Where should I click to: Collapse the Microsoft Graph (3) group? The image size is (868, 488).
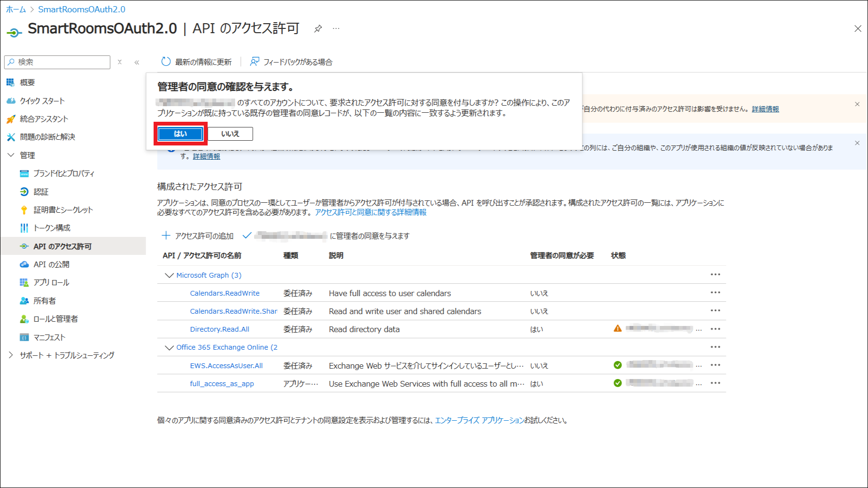(x=169, y=275)
